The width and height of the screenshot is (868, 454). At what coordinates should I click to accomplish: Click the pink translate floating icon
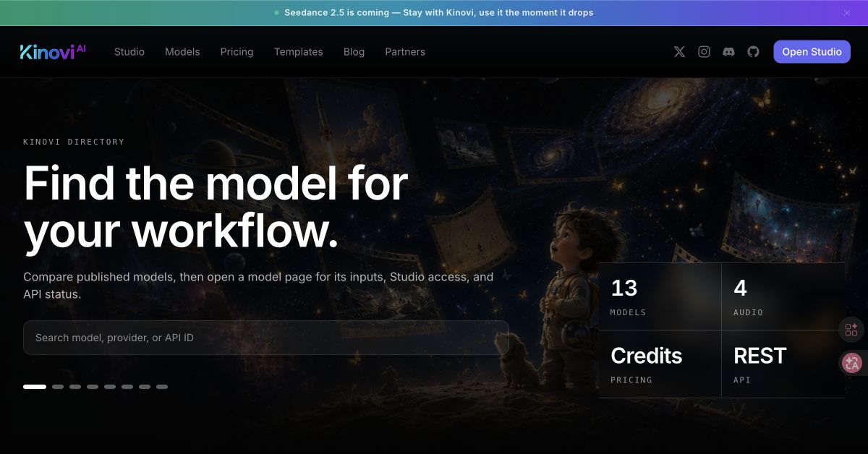pyautogui.click(x=852, y=363)
